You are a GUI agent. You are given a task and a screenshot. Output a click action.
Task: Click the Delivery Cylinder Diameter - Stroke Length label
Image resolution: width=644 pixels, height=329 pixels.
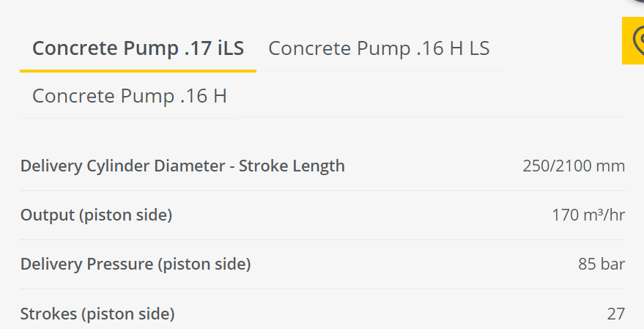click(x=182, y=166)
